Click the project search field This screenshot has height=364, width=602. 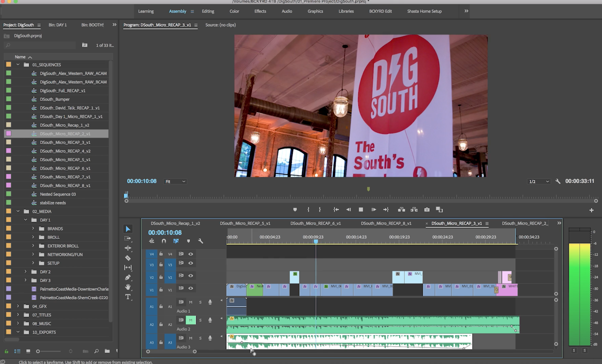(40, 45)
